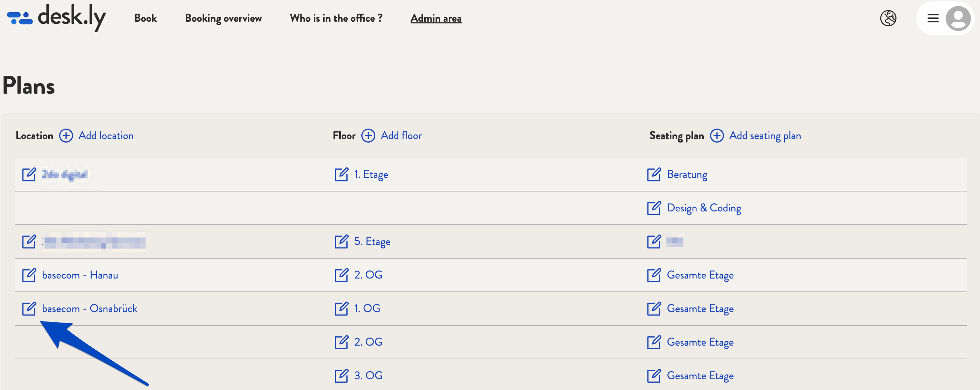Open the language globe icon
This screenshot has width=980, height=390.
[x=888, y=18]
